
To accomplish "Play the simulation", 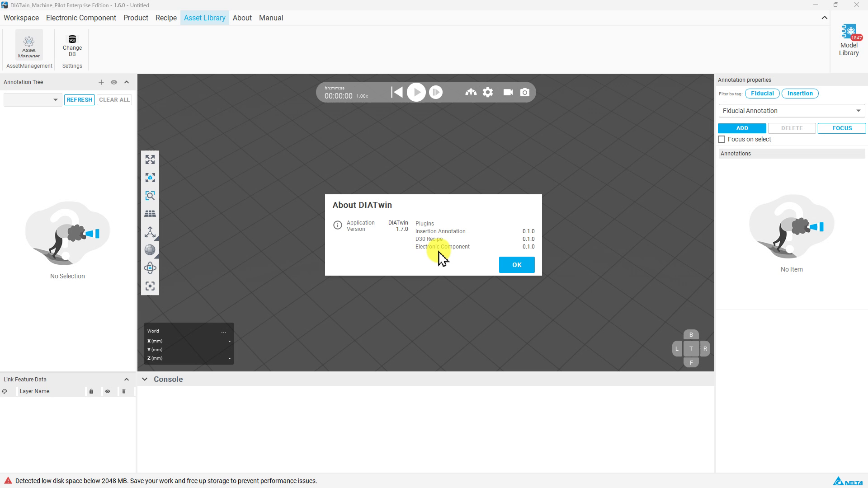I will point(416,92).
